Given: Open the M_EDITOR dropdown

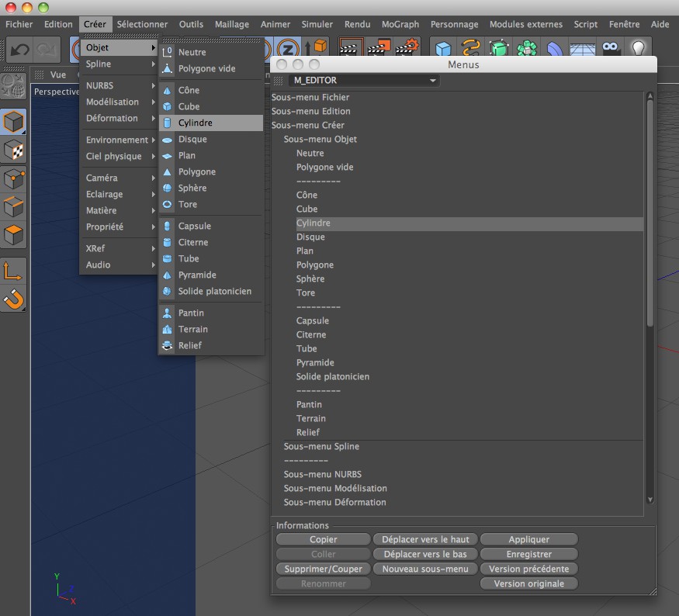Looking at the screenshot, I should tap(363, 80).
